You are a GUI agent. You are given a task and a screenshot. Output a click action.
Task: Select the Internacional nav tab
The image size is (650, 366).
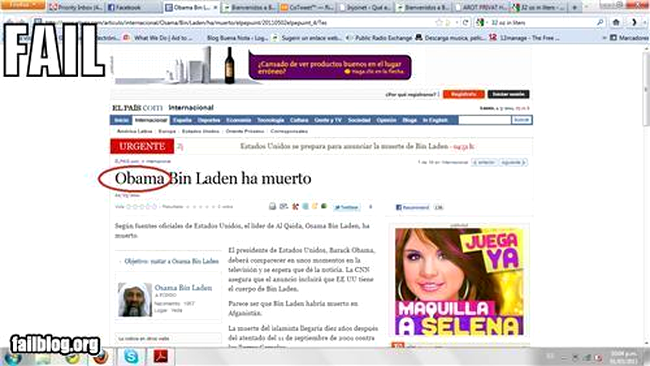pyautogui.click(x=151, y=120)
